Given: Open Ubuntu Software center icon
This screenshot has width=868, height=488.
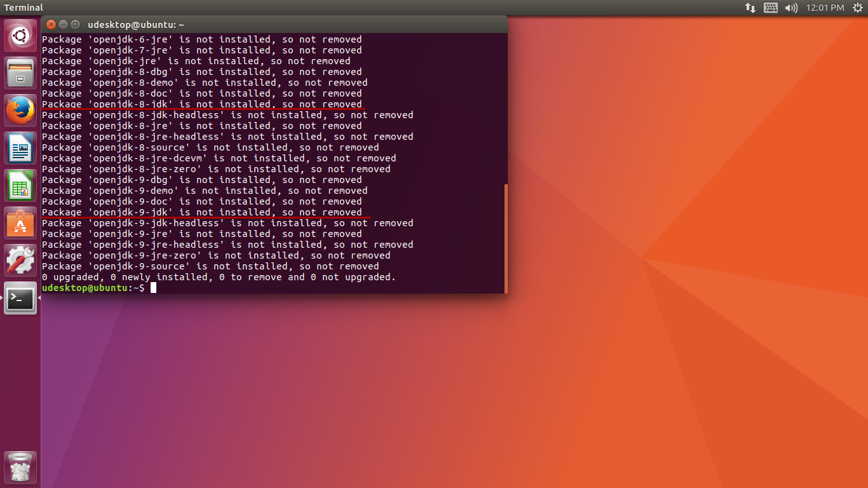Looking at the screenshot, I should [x=20, y=223].
